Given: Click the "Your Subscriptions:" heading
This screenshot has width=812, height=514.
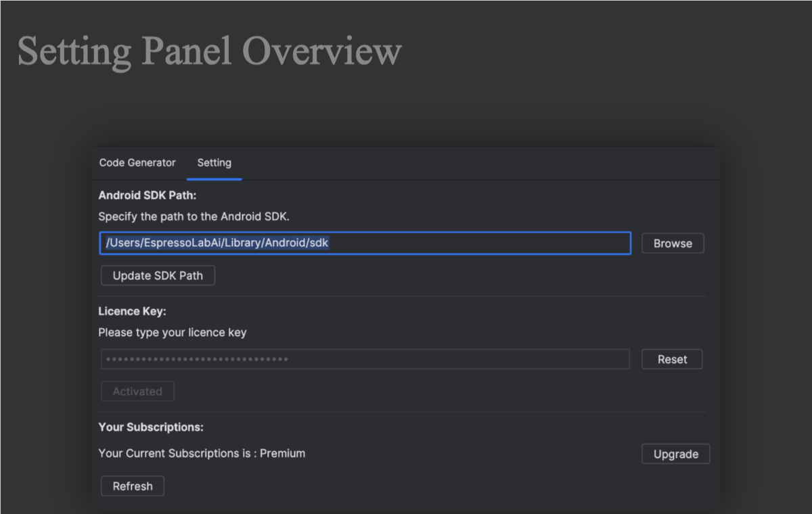Looking at the screenshot, I should pos(151,427).
